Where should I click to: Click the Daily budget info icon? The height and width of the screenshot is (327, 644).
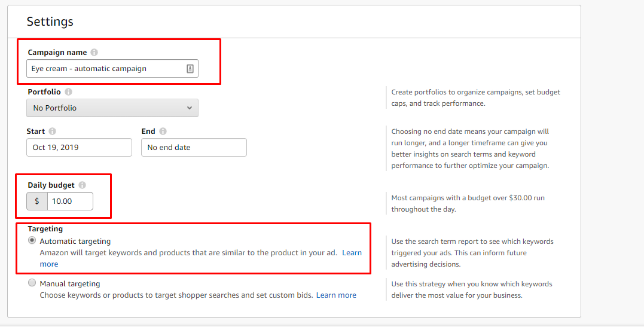tap(82, 185)
